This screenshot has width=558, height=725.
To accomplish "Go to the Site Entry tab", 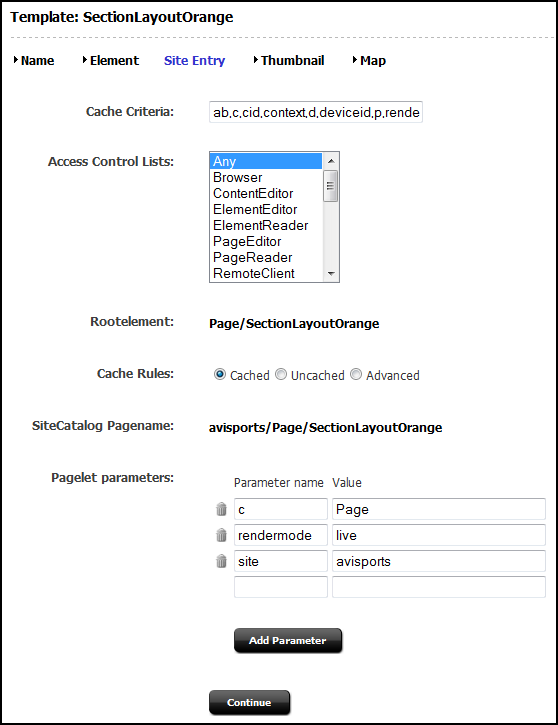I will click(x=194, y=61).
